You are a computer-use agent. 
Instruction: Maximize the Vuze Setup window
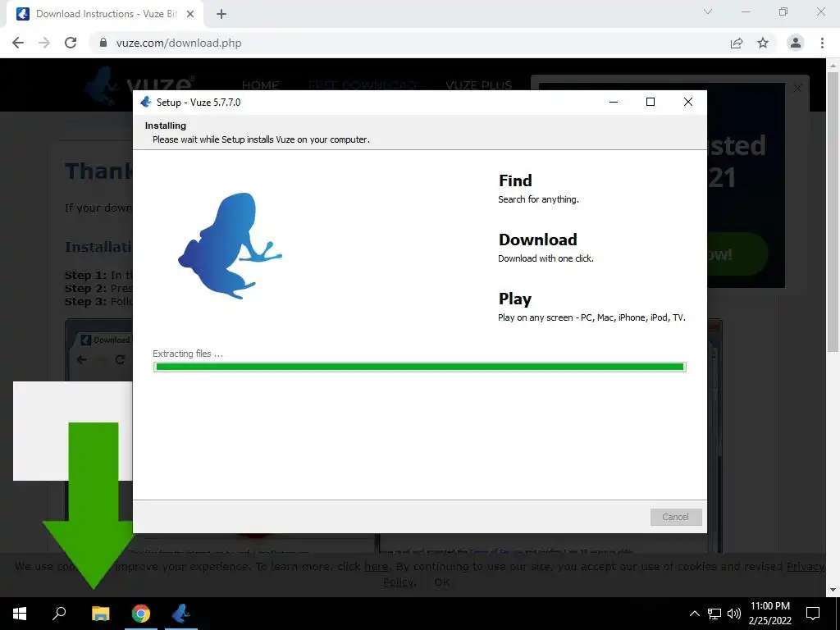click(x=651, y=102)
